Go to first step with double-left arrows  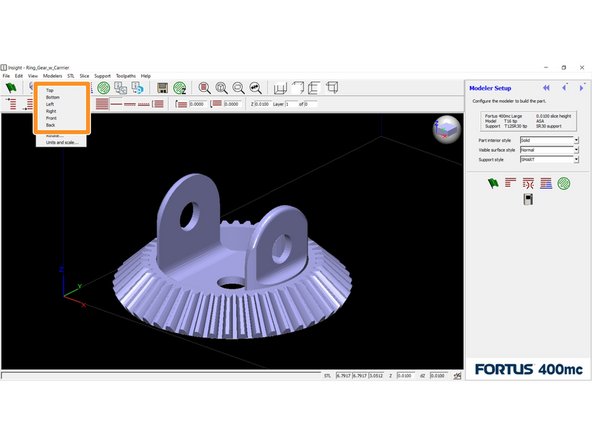pyautogui.click(x=546, y=88)
